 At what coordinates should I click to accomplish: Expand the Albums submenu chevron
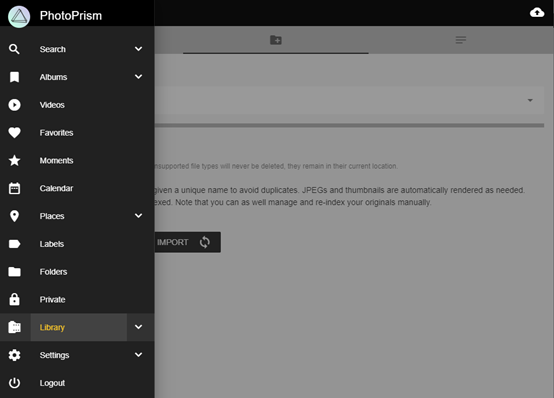coord(138,77)
